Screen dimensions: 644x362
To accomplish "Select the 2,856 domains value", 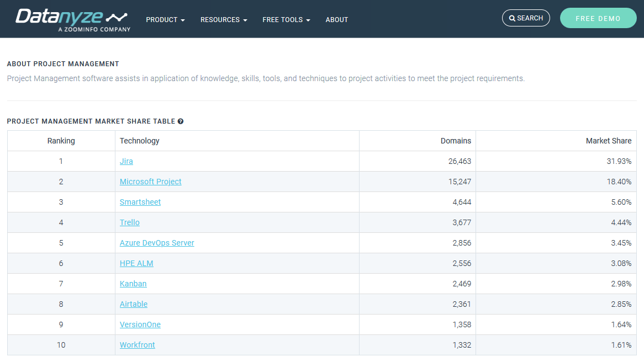I will coord(462,243).
